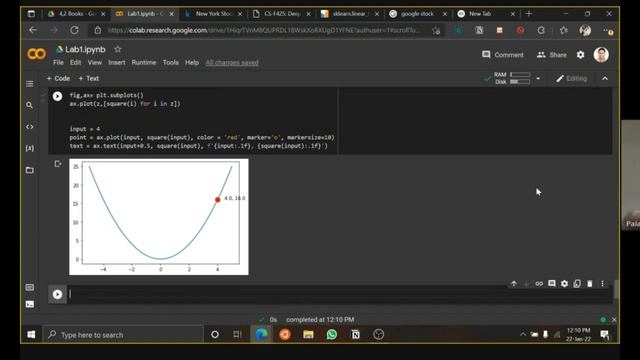Move cell down arrow in cell toolbar
The height and width of the screenshot is (360, 640).
527,283
